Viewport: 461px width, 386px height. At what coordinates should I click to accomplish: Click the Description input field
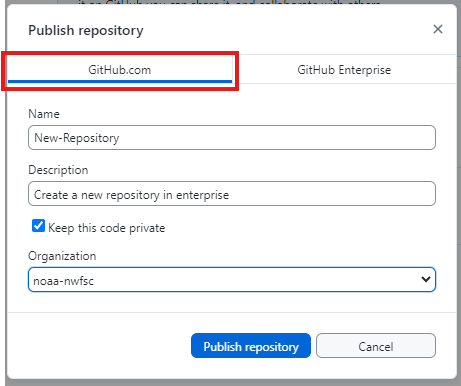tap(232, 194)
